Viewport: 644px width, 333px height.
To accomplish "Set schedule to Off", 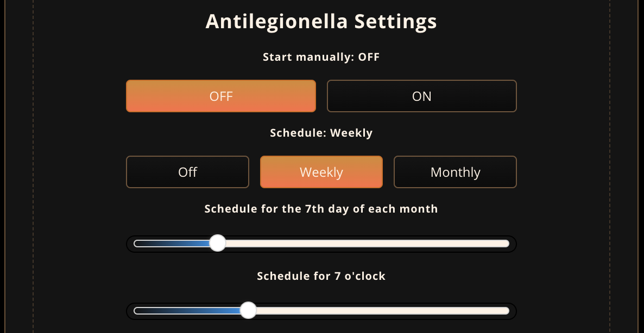I will pyautogui.click(x=188, y=172).
